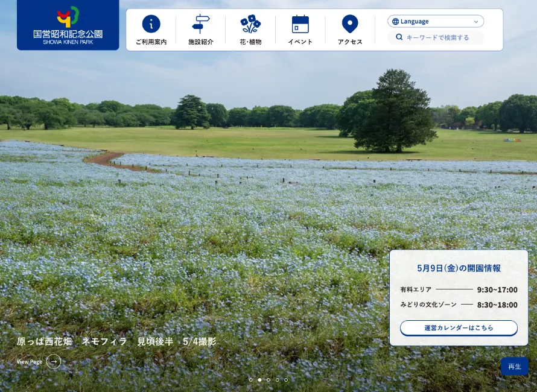This screenshot has width=537, height=392.
Task: Click caption 原っぱ西花畑 ネモフィラ 見頃後半
Action: (95, 341)
